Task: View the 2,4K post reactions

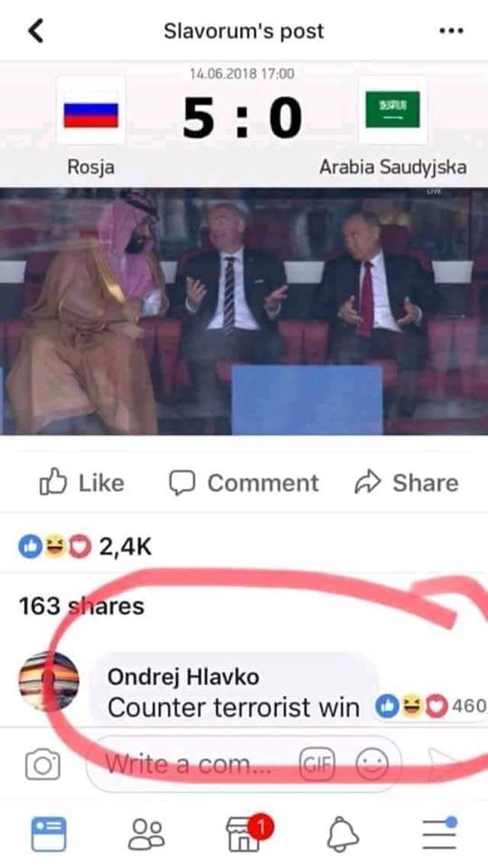Action: (85, 547)
